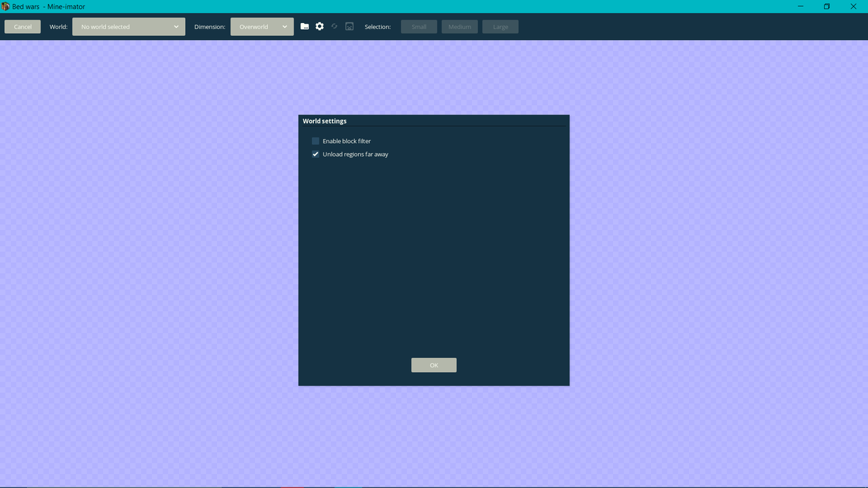Click the World settings dialog header
Viewport: 868px width, 488px height.
(x=324, y=121)
